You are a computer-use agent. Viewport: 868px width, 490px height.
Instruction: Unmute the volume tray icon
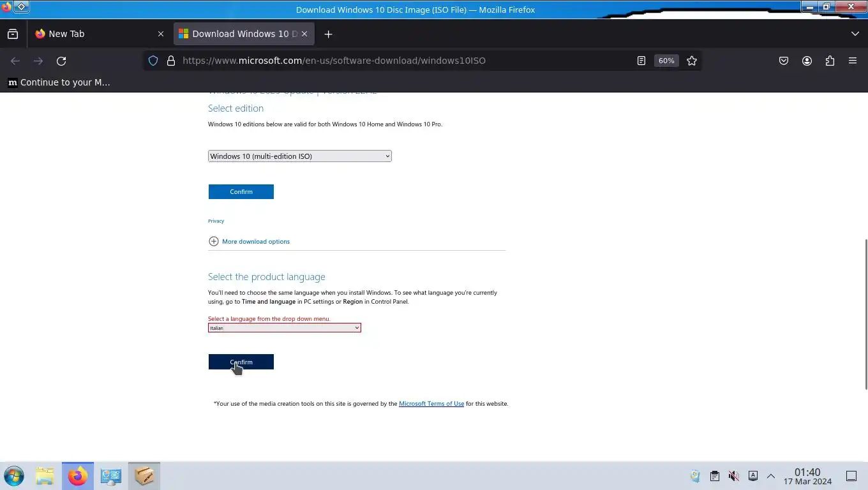coord(734,476)
